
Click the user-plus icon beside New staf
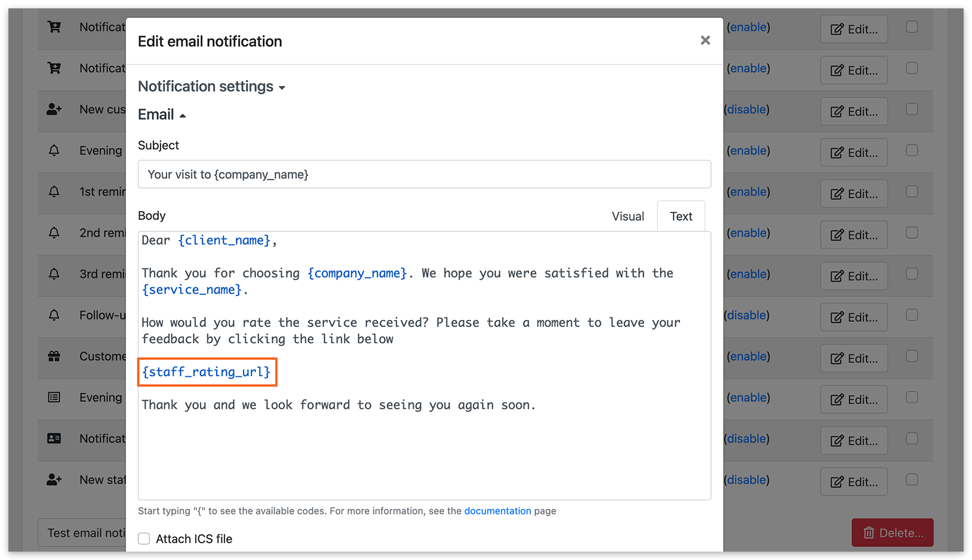[54, 480]
